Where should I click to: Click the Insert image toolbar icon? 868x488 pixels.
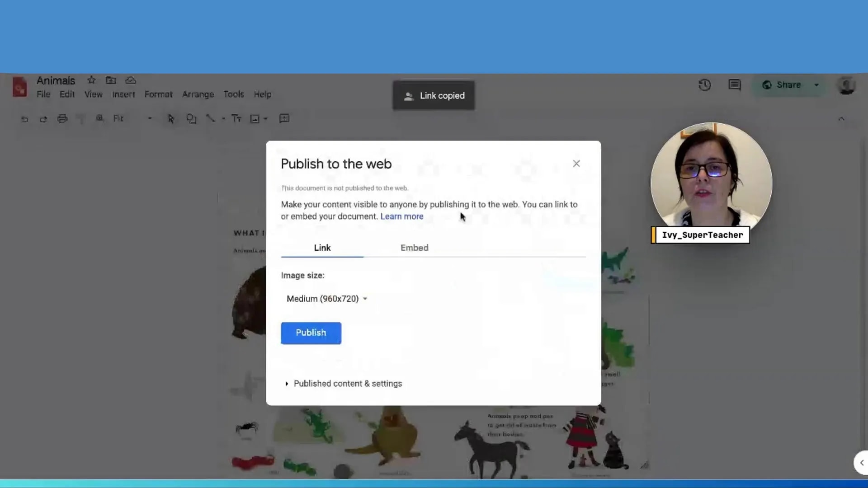tap(256, 118)
